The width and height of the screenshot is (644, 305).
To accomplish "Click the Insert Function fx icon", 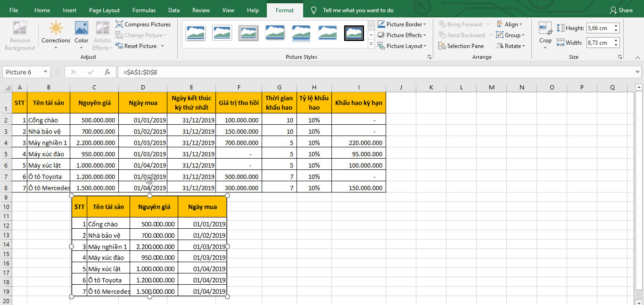I will click(x=107, y=72).
